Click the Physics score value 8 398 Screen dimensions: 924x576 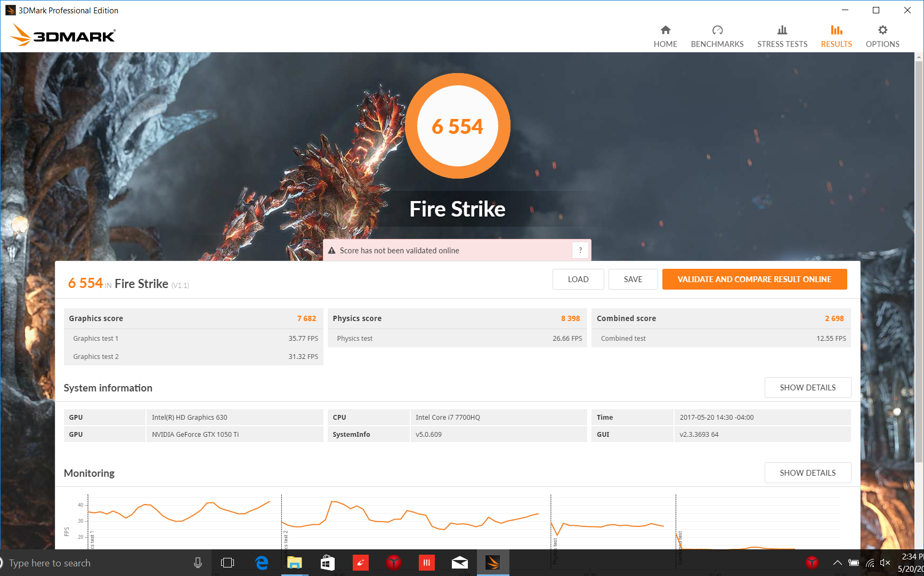[570, 318]
